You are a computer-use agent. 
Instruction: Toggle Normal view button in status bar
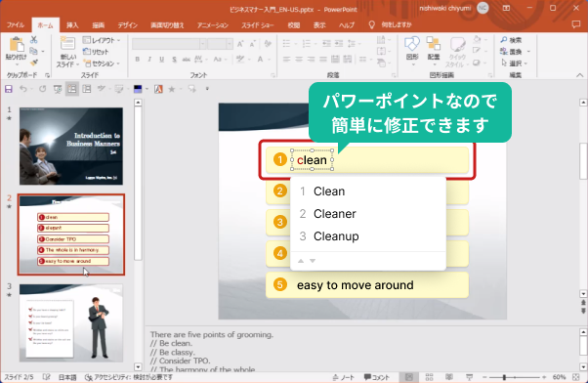coord(409,377)
